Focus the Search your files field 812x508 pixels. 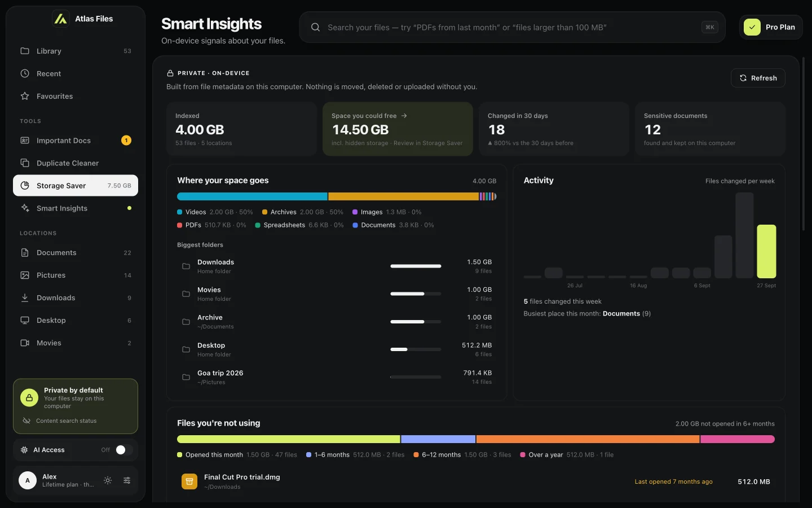512,27
